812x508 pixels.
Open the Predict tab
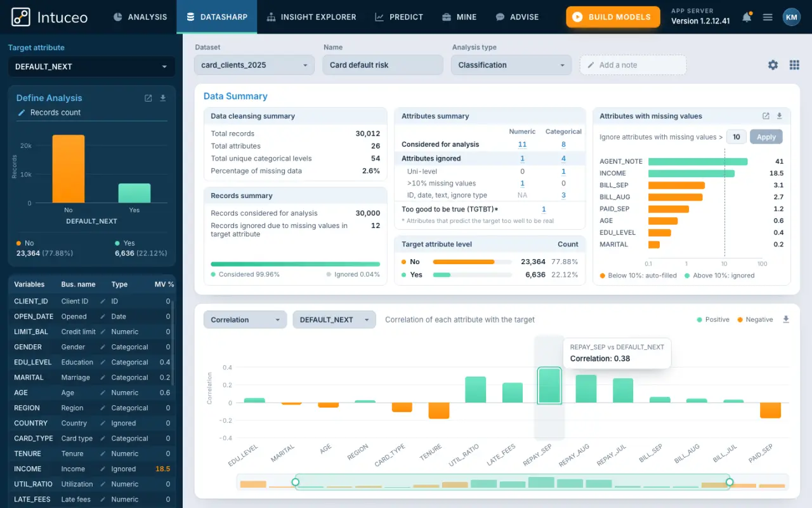[399, 17]
